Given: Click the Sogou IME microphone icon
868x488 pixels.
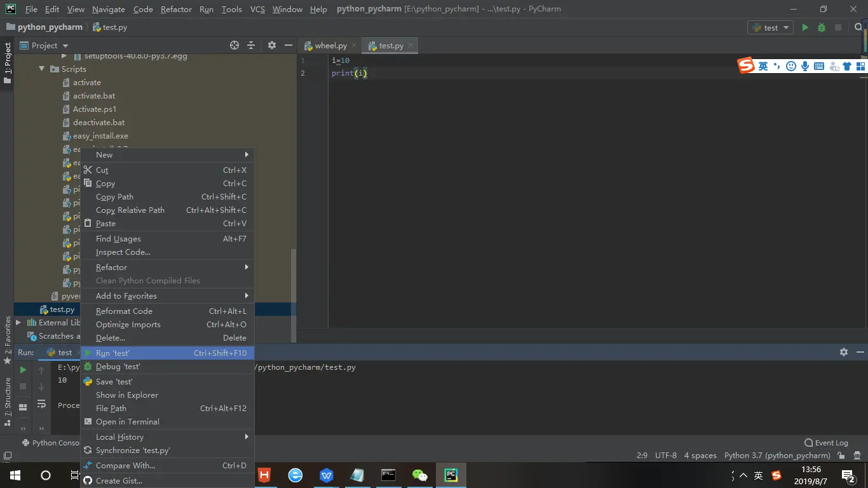Looking at the screenshot, I should (x=805, y=66).
